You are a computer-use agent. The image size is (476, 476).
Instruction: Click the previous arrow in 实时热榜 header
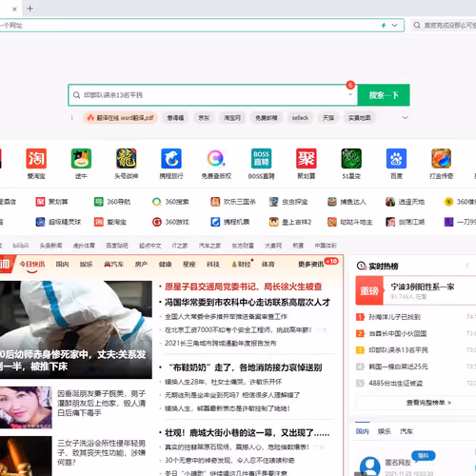(467, 266)
